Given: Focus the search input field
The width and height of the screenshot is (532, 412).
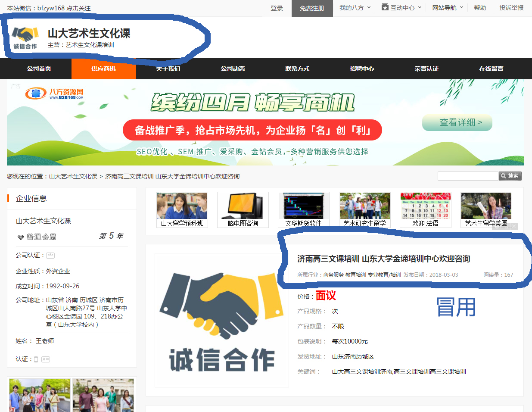Looking at the screenshot, I should [468, 176].
